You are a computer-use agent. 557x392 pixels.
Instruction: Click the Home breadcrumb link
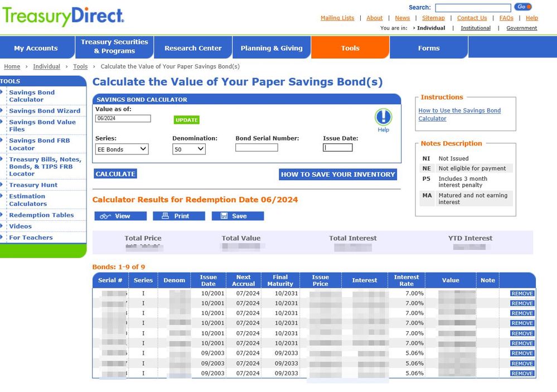pyautogui.click(x=12, y=66)
